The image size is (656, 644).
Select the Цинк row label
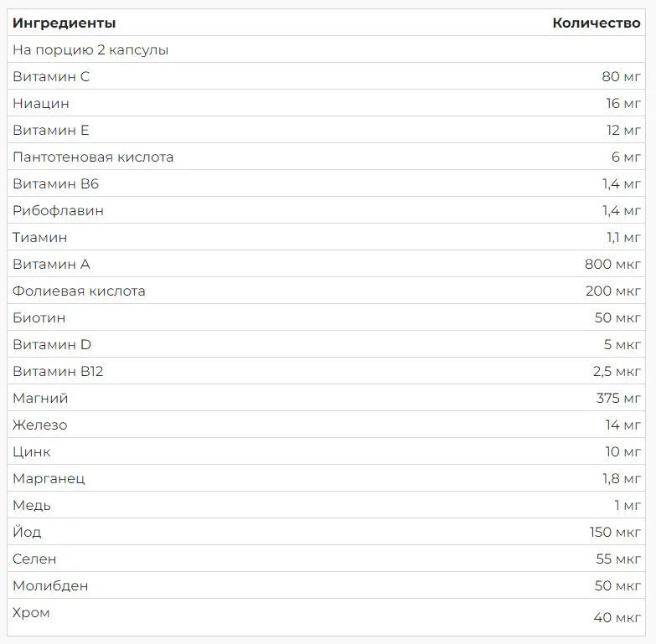click(x=32, y=452)
